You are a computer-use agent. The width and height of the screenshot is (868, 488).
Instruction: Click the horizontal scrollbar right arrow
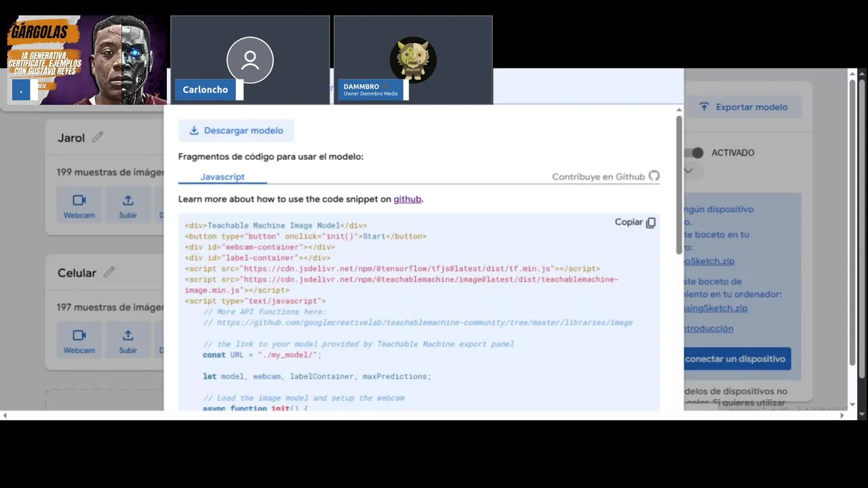click(x=842, y=415)
